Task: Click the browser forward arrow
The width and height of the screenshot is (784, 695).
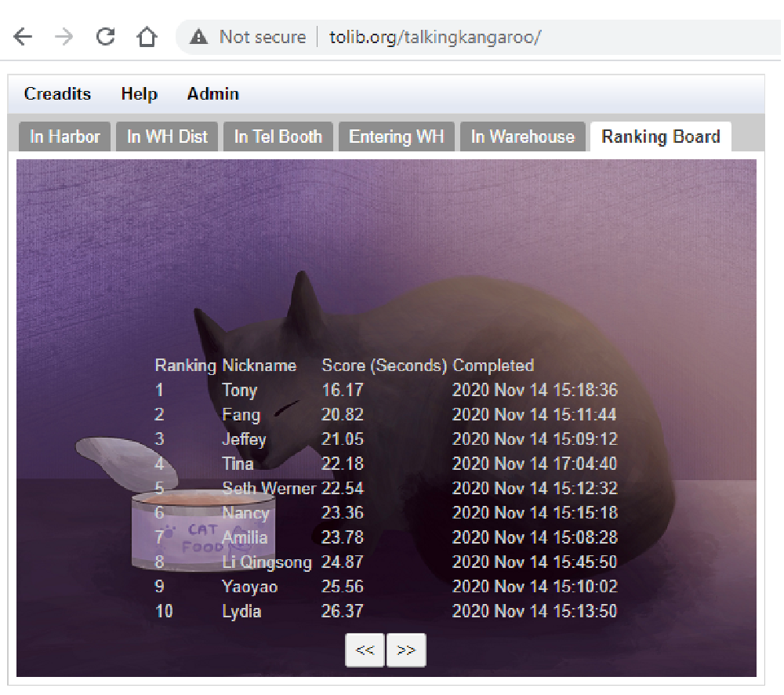Action: (64, 37)
